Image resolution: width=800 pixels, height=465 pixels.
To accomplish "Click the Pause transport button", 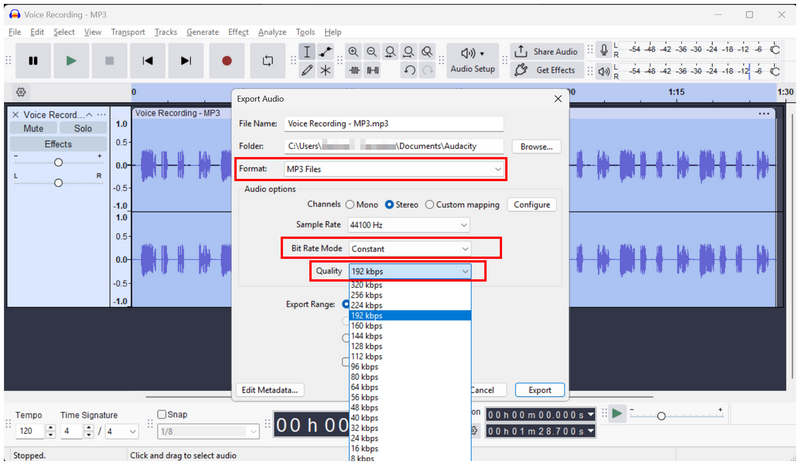I will (33, 61).
